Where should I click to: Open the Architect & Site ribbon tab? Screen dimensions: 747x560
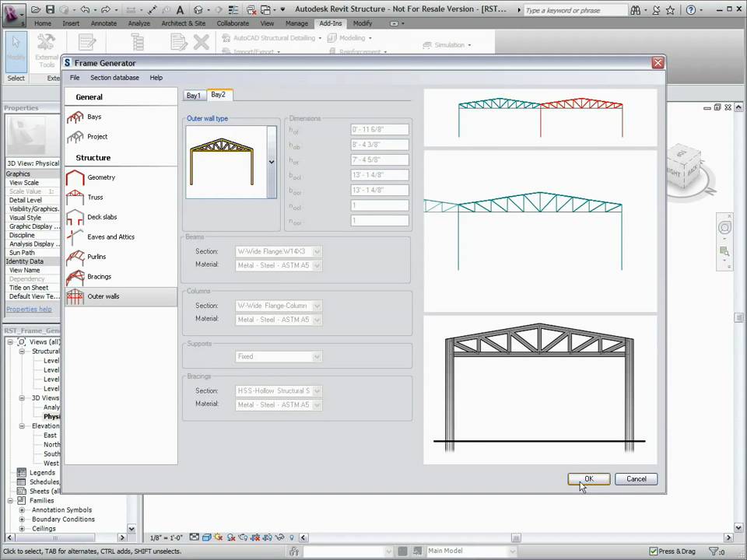tap(184, 23)
